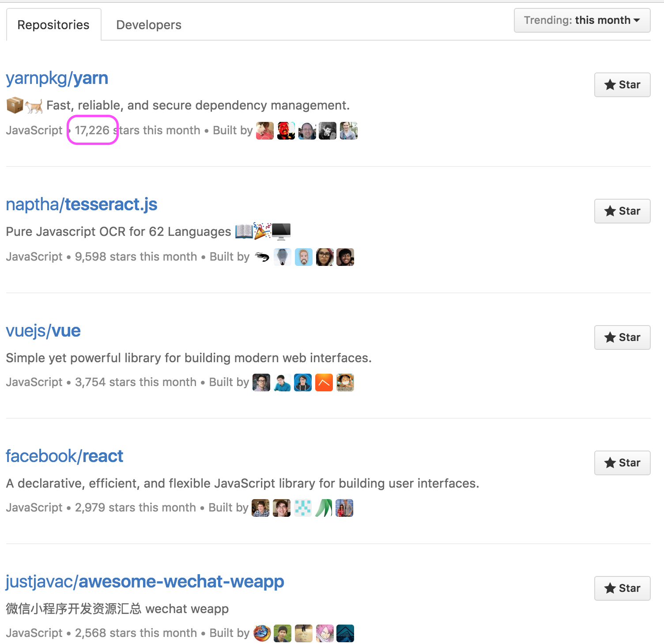Open the Trending: this month dropdown
The image size is (664, 644).
(582, 20)
